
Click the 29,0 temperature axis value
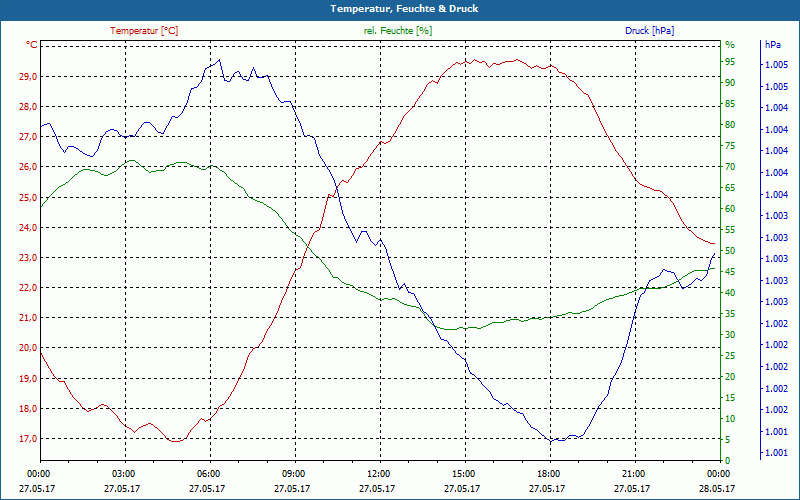(x=28, y=77)
